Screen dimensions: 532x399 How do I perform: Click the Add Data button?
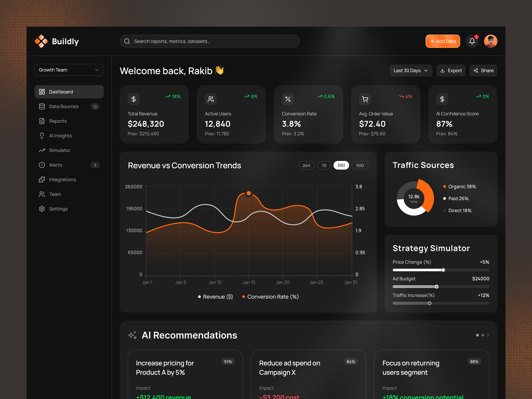(x=443, y=41)
